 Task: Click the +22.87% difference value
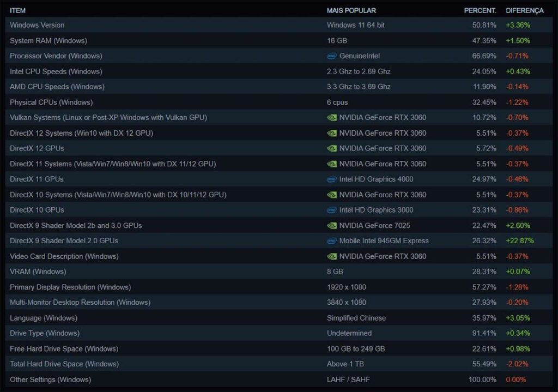[x=520, y=240]
